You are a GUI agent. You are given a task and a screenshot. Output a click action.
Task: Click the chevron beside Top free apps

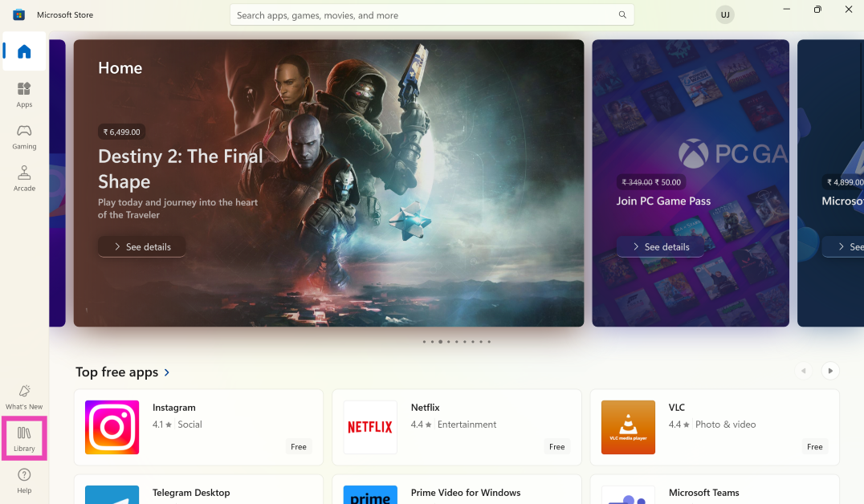[167, 373]
